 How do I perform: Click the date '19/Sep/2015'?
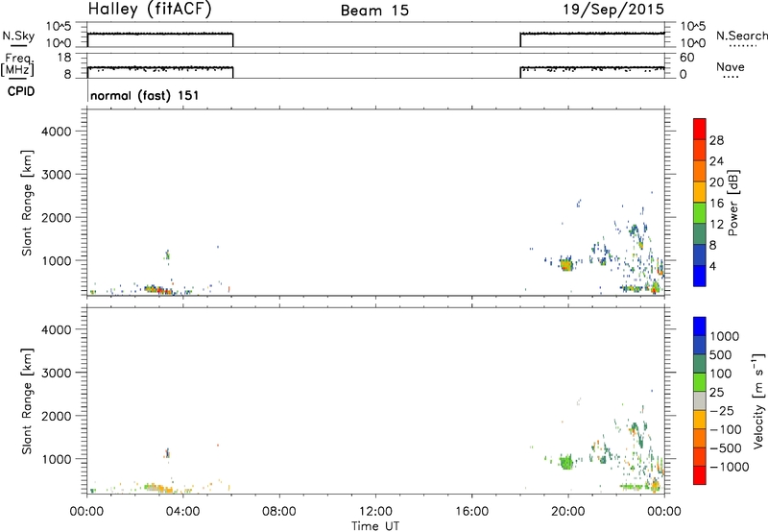pos(613,10)
